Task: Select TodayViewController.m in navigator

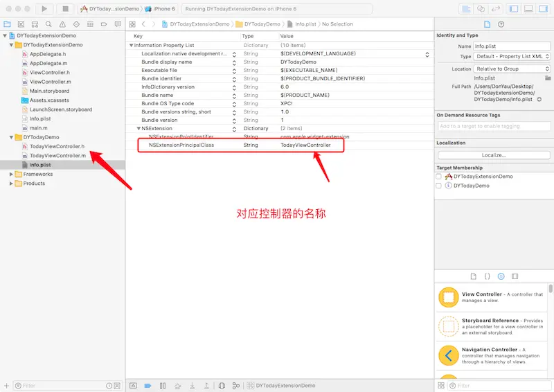Action: 57,156
